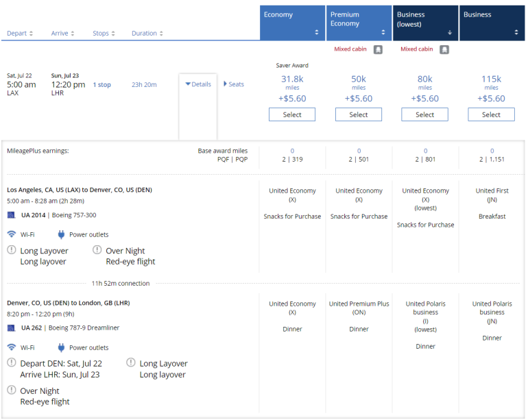Image resolution: width=528 pixels, height=420 pixels.
Task: Click the power outlets icon for flight UA 262
Action: tap(61, 347)
